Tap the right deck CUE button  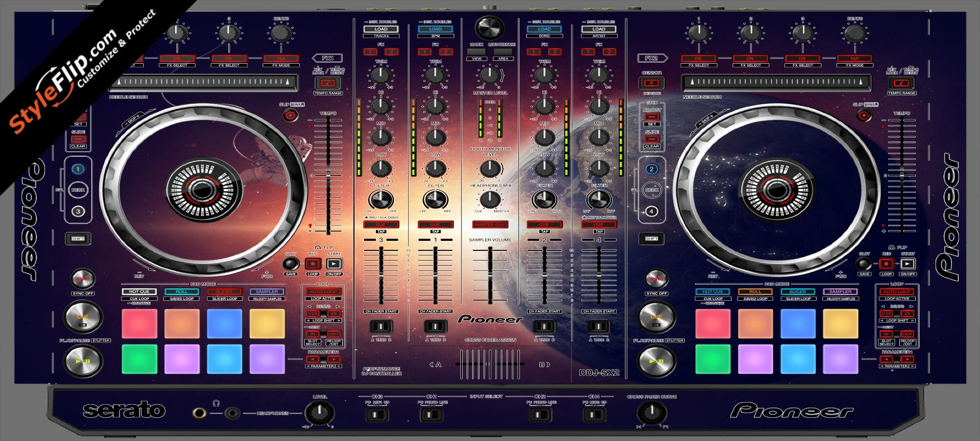657,317
